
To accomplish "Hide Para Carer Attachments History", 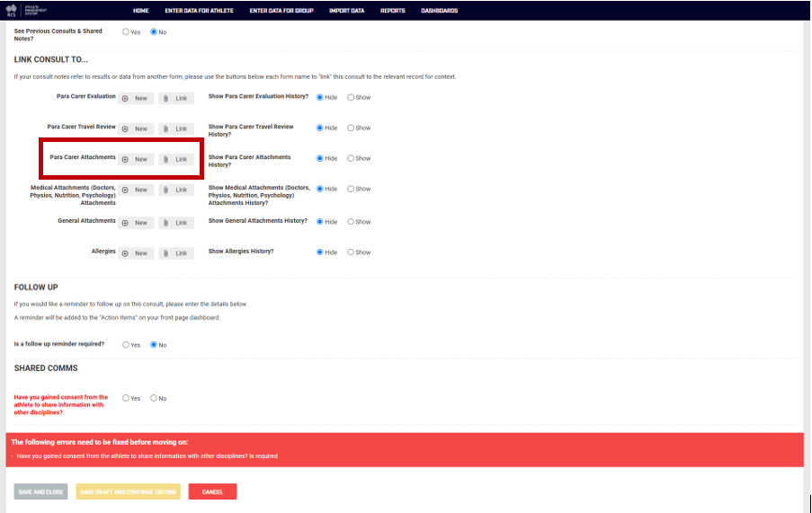I will 319,158.
